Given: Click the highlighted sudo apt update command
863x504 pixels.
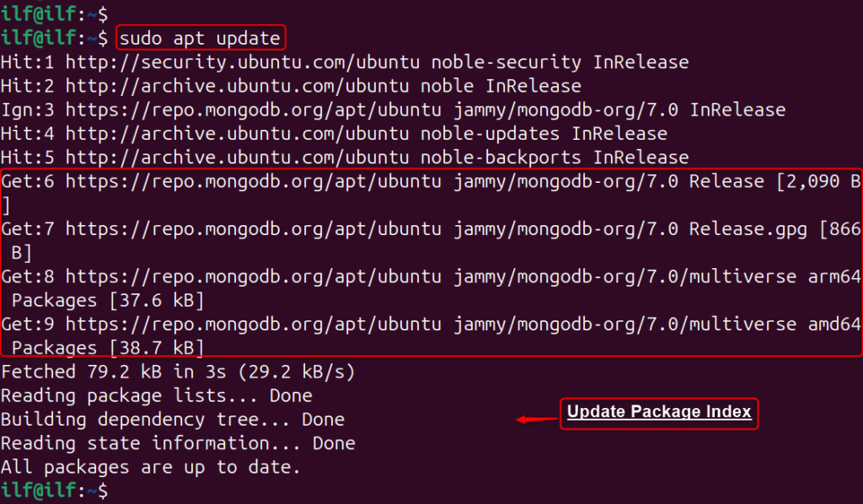Looking at the screenshot, I should pos(201,38).
